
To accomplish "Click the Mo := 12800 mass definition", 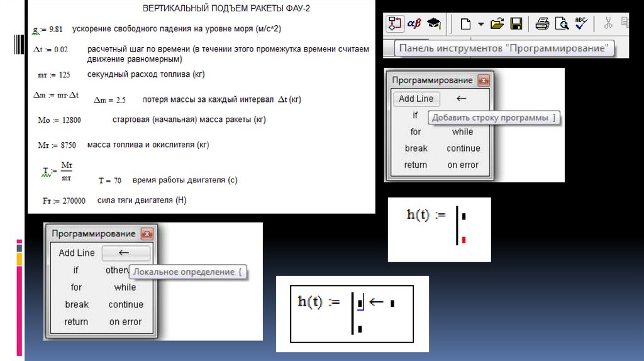I will (59, 120).
